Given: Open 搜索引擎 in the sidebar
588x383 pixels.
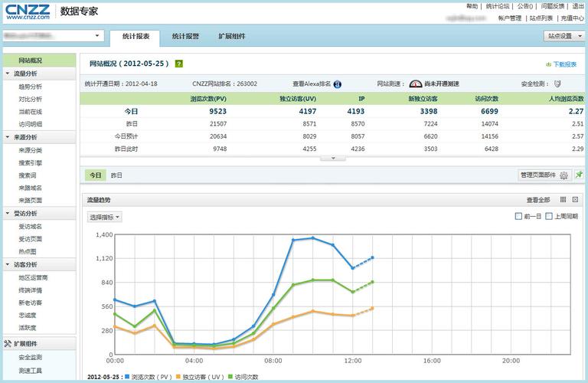Looking at the screenshot, I should 31,162.
